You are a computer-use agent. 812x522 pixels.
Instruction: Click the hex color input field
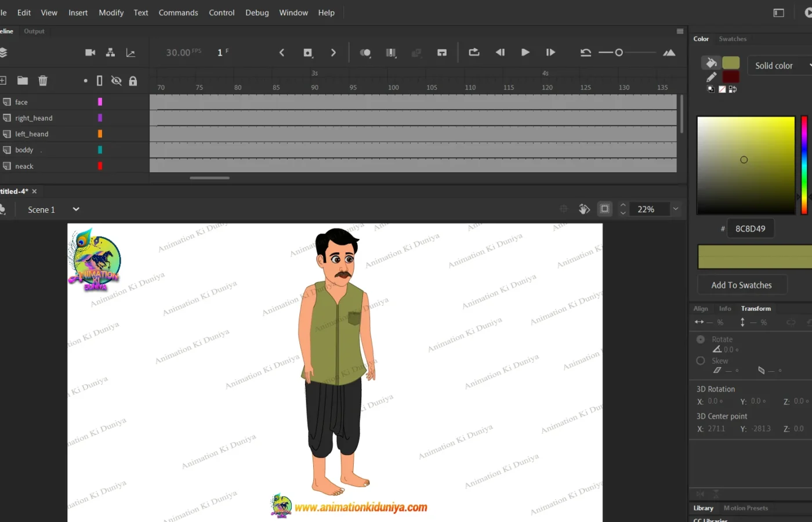tap(751, 229)
